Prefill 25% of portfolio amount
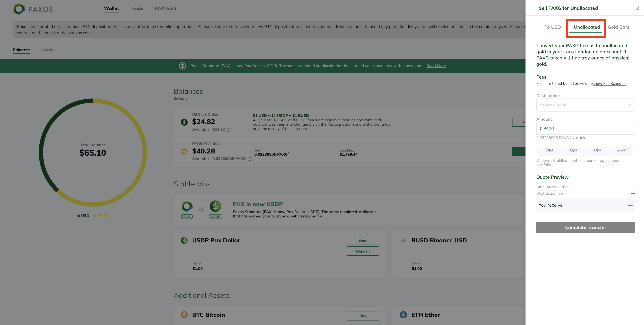 click(x=549, y=151)
